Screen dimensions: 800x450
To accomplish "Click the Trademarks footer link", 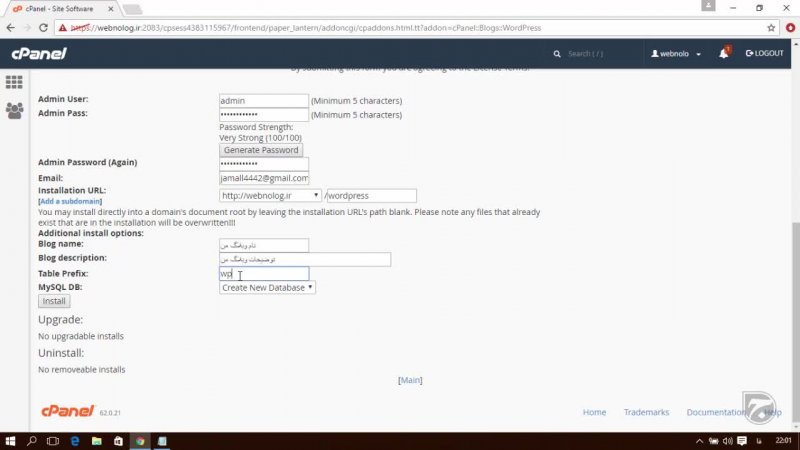I will (646, 412).
